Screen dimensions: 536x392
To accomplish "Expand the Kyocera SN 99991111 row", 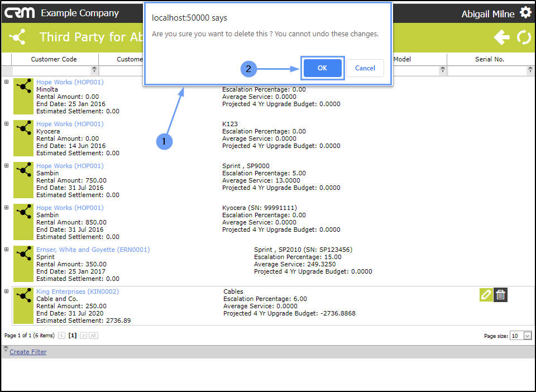I will (7, 208).
